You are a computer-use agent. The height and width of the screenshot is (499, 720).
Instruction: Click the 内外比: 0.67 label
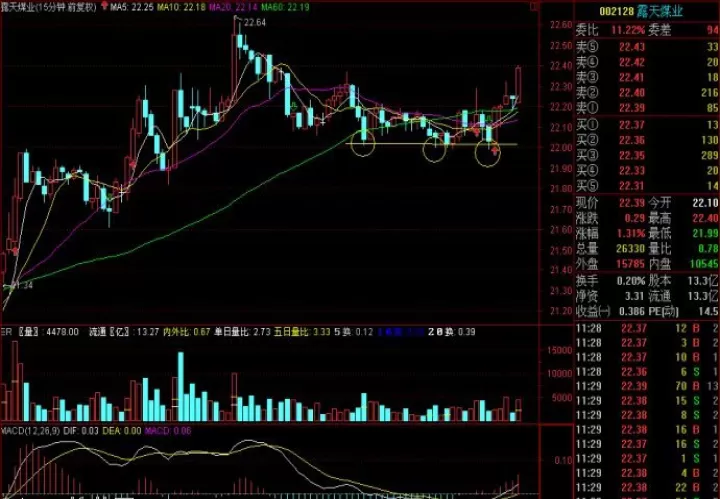point(187,332)
